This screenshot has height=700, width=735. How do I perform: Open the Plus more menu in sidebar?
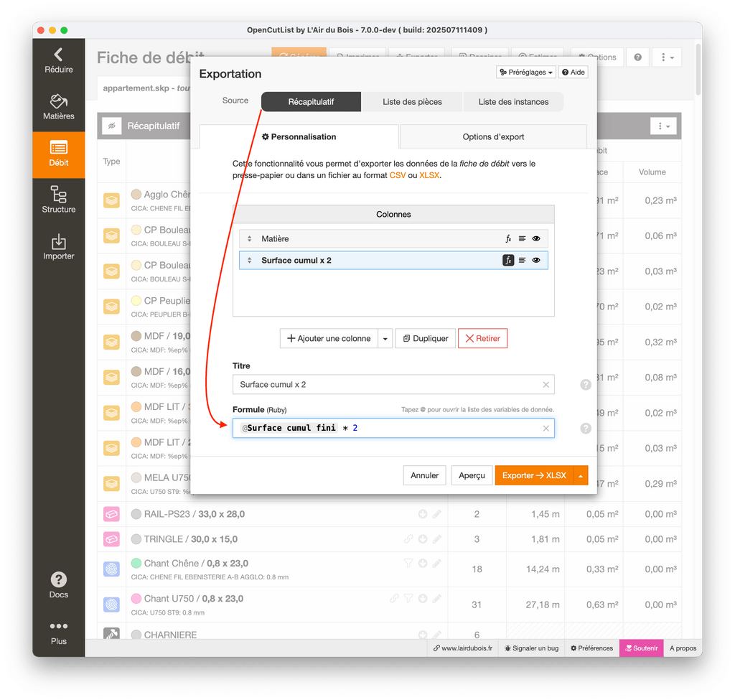click(x=59, y=633)
